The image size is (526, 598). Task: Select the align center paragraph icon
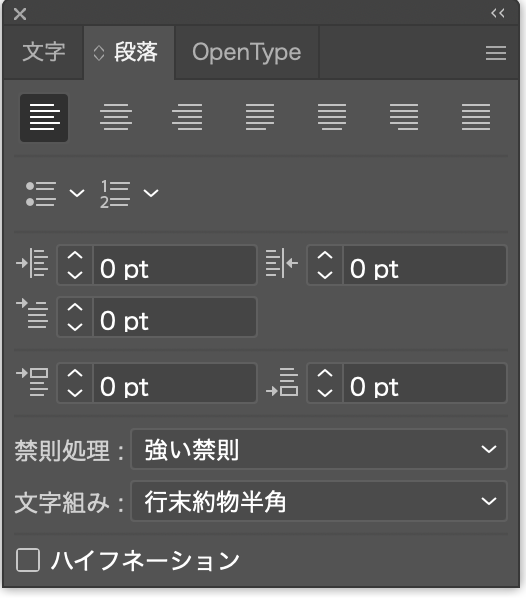pos(116,117)
